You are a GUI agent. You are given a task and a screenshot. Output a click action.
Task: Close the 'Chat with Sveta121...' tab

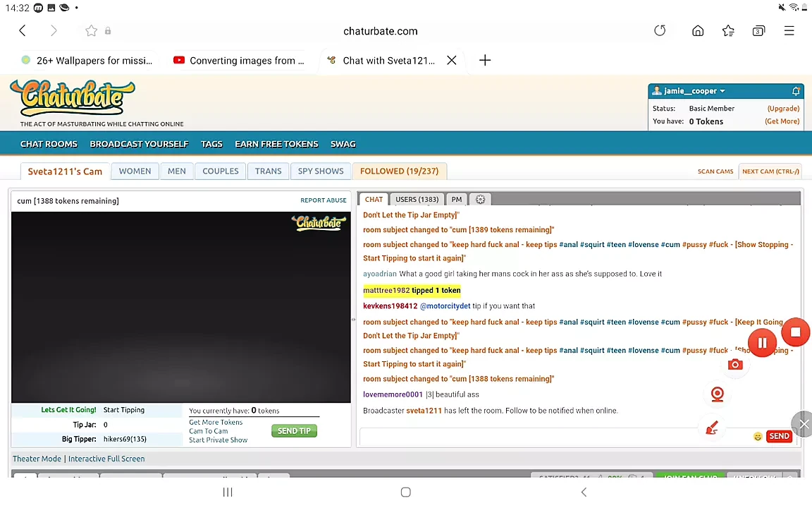tap(452, 60)
